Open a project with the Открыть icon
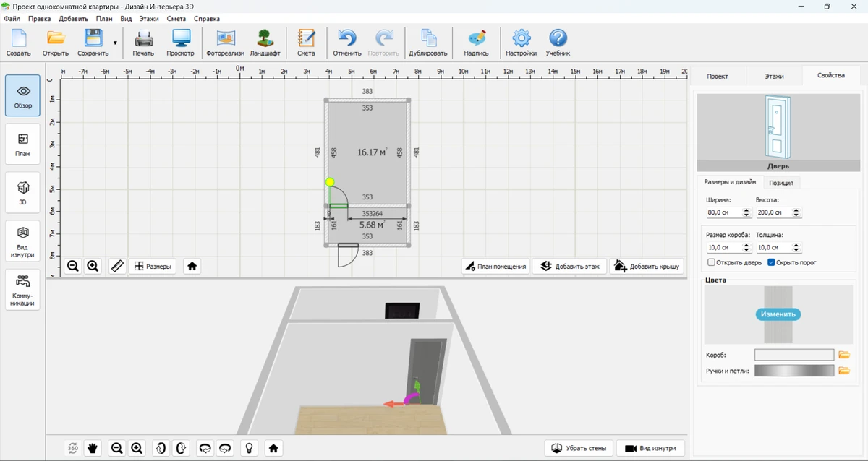This screenshot has height=461, width=868. tap(56, 43)
